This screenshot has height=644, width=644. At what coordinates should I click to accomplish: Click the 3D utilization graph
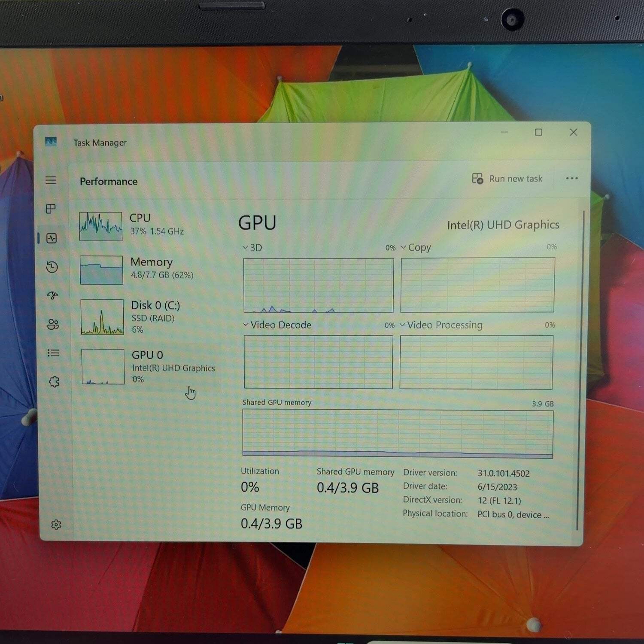coord(319,286)
